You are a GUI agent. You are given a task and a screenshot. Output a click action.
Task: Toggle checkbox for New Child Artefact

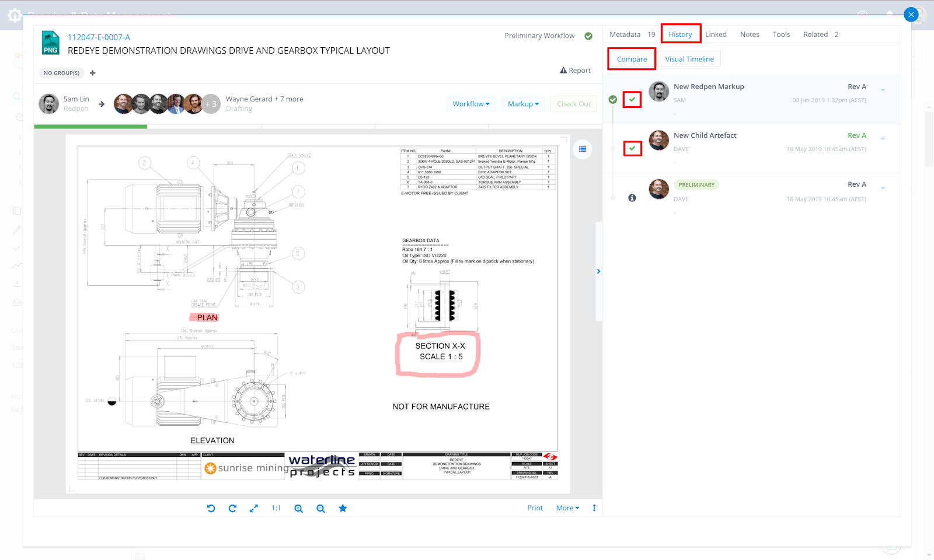[x=632, y=149]
